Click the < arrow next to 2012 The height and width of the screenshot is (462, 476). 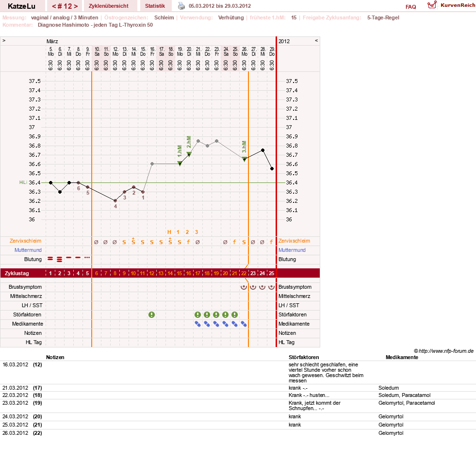[316, 40]
